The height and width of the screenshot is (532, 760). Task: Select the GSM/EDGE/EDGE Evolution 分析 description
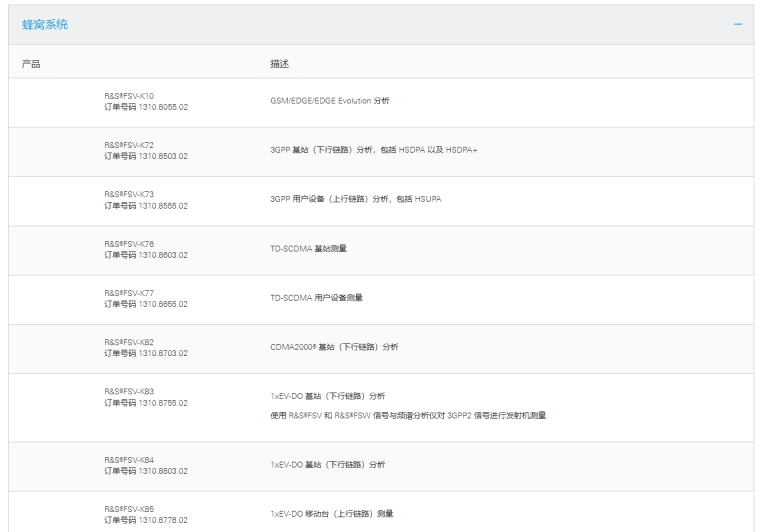[329, 101]
